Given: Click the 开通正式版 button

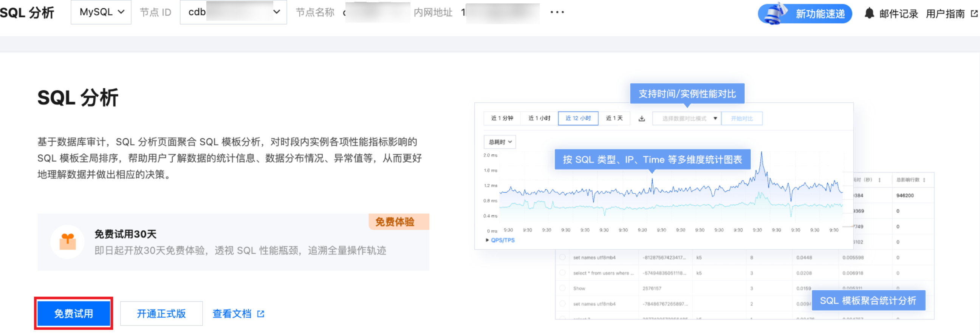Looking at the screenshot, I should point(161,313).
